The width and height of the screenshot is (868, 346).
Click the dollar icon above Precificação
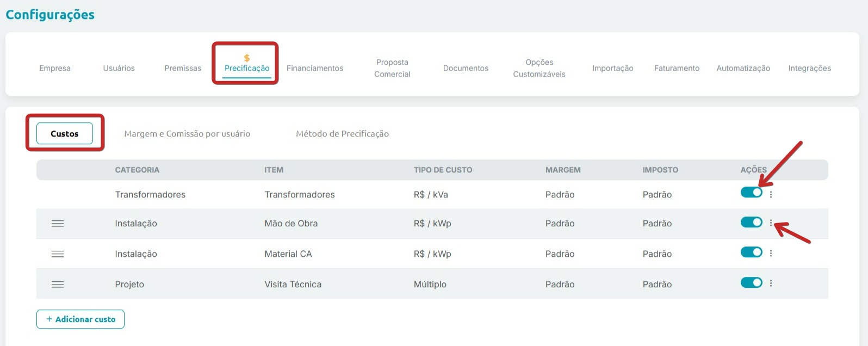coord(247,58)
